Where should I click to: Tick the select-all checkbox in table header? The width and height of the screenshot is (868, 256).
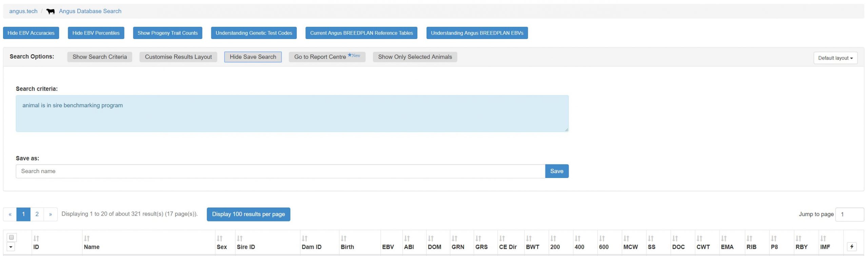11,237
